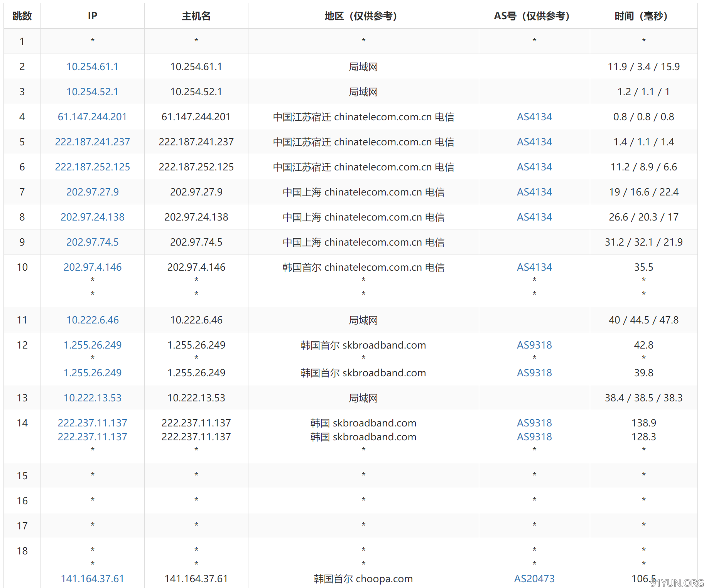Select the 跳数 column header
704x588 pixels.
click(x=22, y=16)
